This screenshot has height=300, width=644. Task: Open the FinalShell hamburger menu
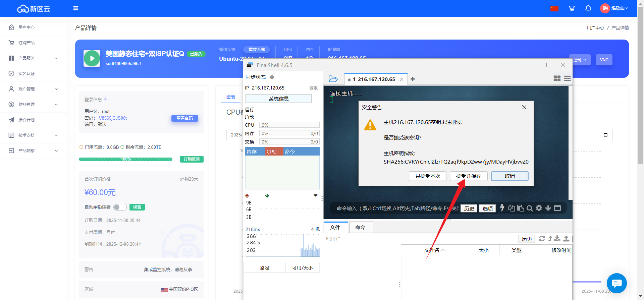tap(567, 78)
